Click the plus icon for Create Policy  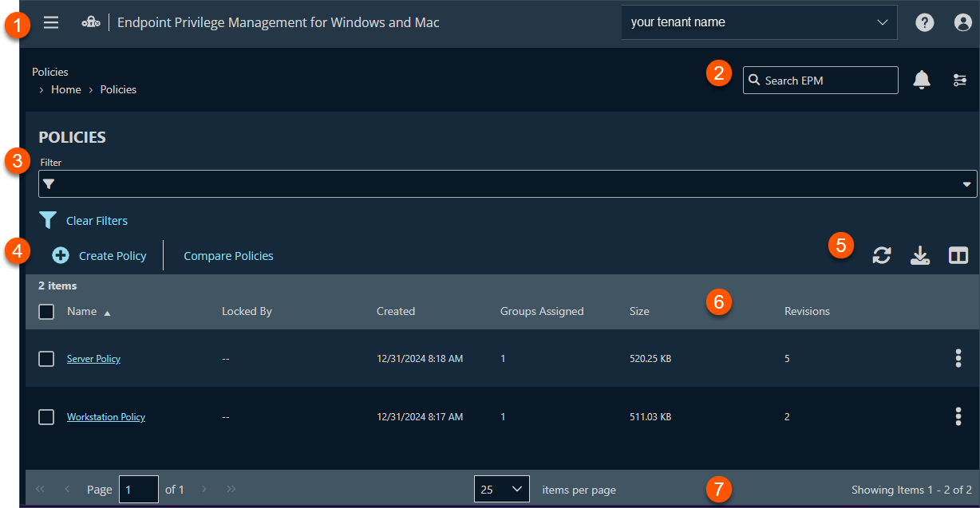61,255
